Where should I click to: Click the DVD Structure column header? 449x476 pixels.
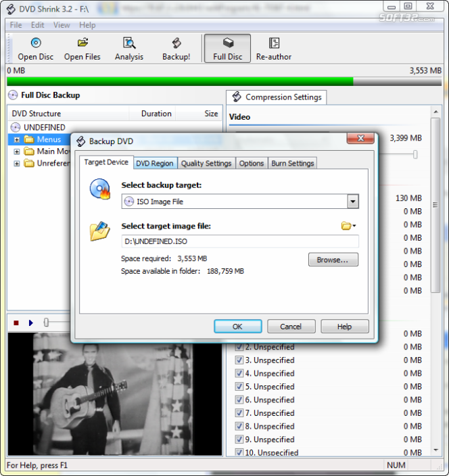(x=68, y=114)
